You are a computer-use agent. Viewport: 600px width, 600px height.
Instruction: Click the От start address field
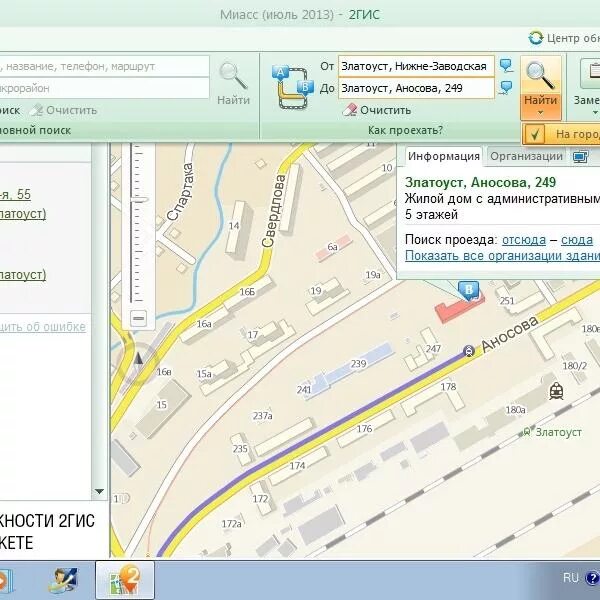416,66
